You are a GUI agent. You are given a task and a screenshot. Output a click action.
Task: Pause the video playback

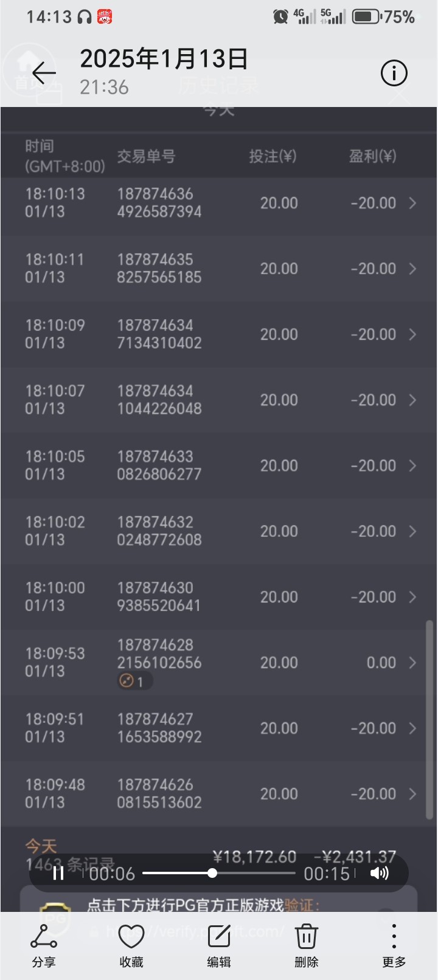click(59, 874)
